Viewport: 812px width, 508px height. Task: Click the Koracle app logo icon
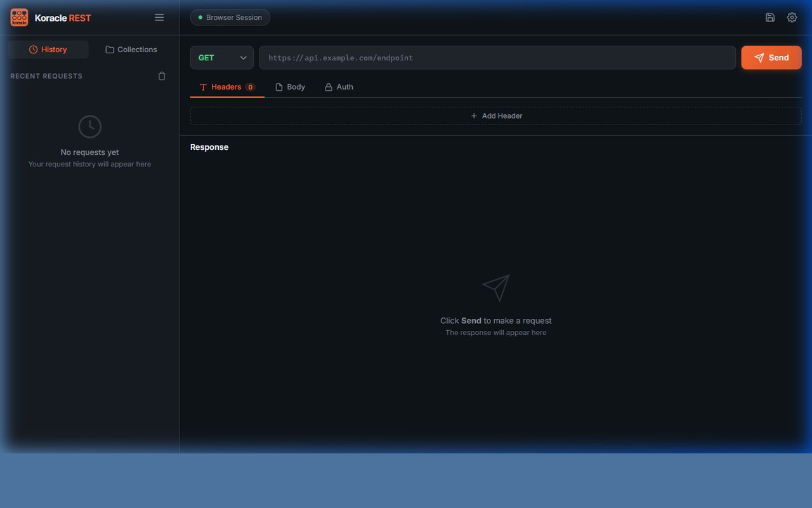[19, 18]
